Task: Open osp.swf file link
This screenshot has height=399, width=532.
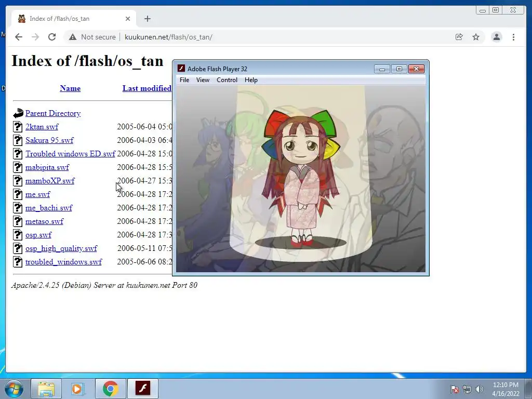Action: coord(38,235)
